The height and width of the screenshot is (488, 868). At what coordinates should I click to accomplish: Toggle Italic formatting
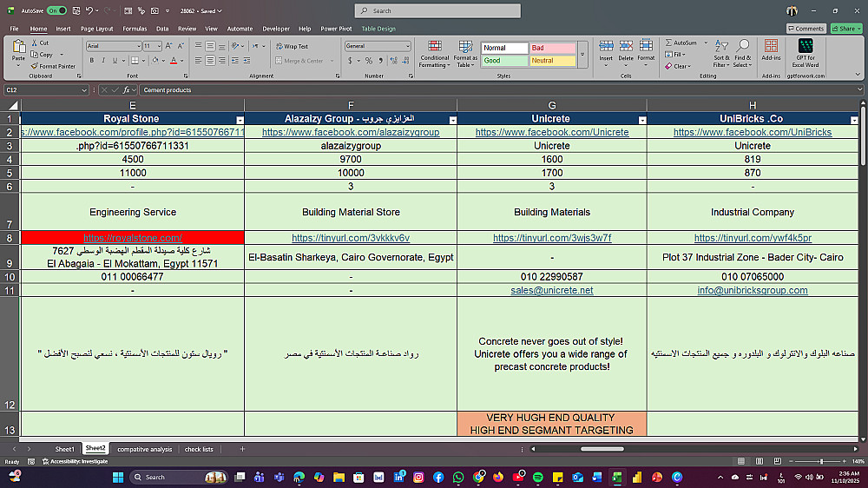click(x=103, y=61)
